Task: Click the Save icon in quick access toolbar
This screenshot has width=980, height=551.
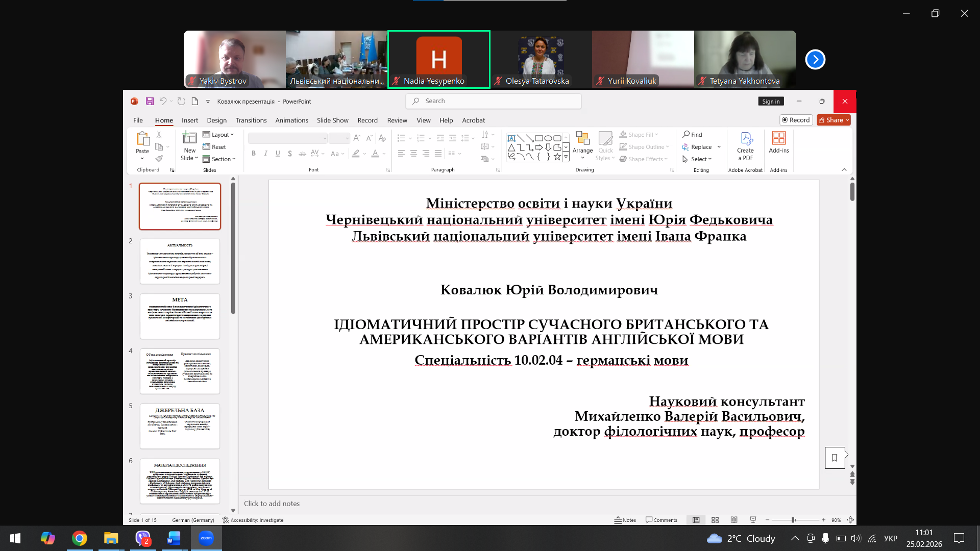Action: tap(150, 102)
